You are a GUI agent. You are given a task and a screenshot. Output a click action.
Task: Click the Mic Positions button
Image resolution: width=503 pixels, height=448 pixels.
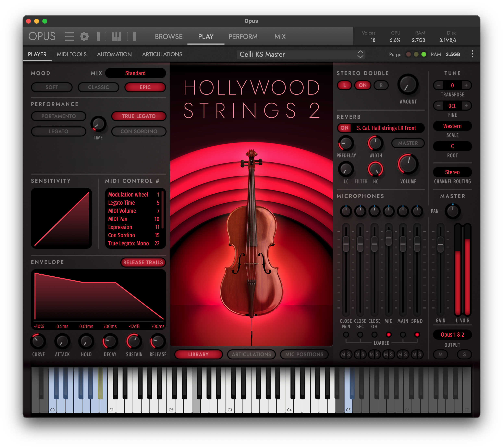[304, 354]
